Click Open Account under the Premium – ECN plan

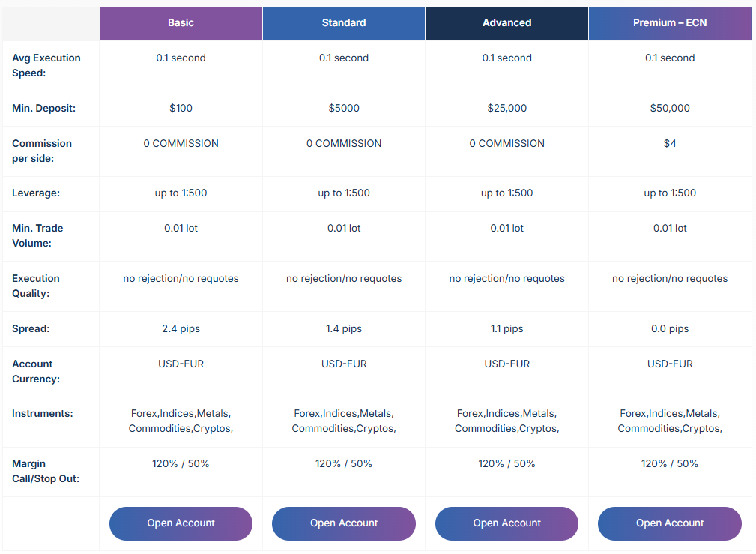pyautogui.click(x=669, y=523)
